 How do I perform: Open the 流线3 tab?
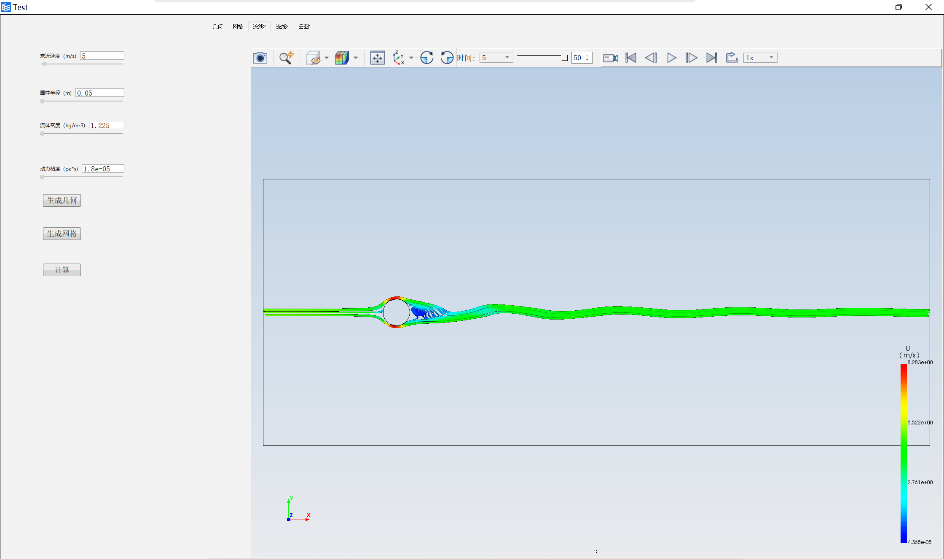(x=282, y=26)
